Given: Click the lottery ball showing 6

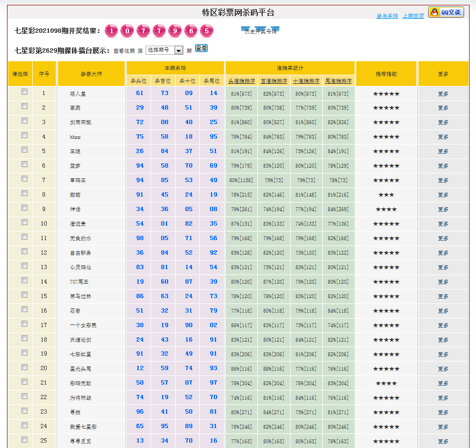Looking at the screenshot, I should pyautogui.click(x=191, y=31).
